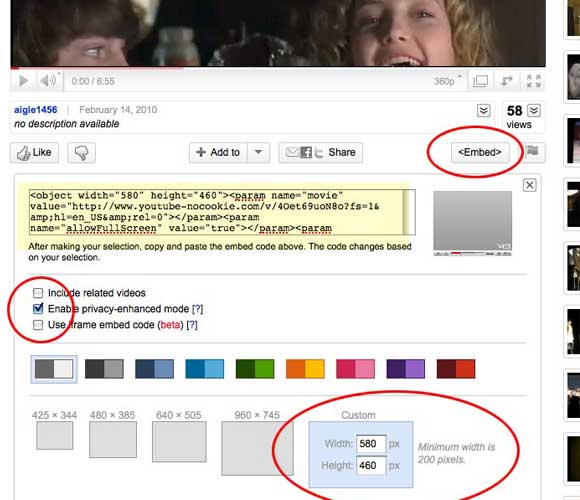The image size is (580, 500).
Task: Enter fullscreen mode on the player
Action: [x=533, y=81]
